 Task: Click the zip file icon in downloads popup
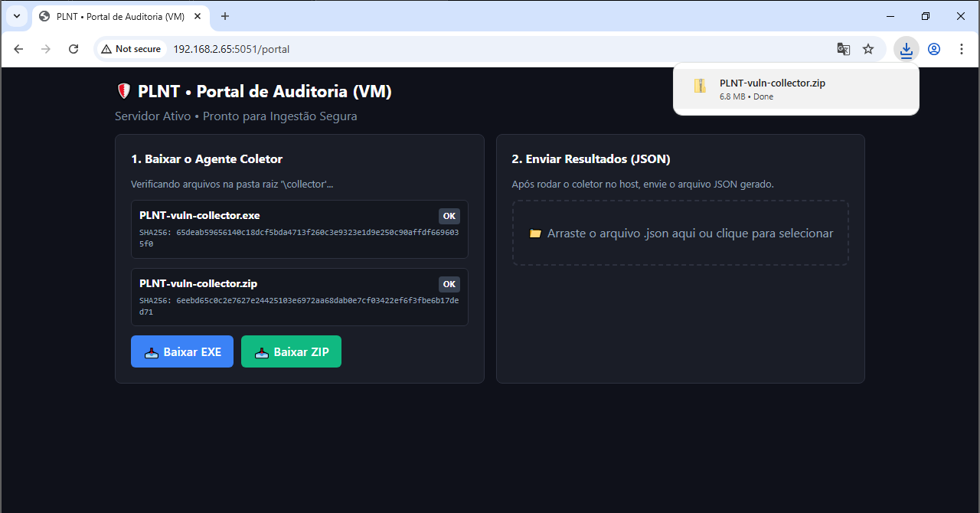pyautogui.click(x=700, y=86)
